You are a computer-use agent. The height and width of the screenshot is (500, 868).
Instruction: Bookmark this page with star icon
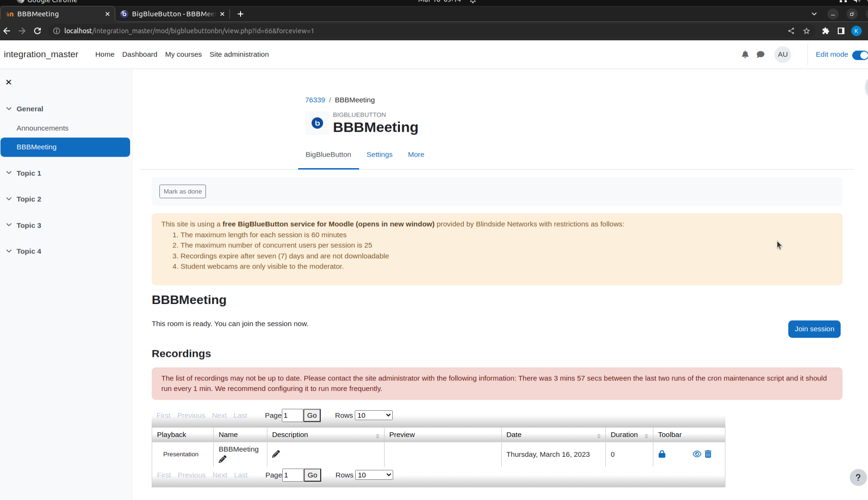[807, 31]
